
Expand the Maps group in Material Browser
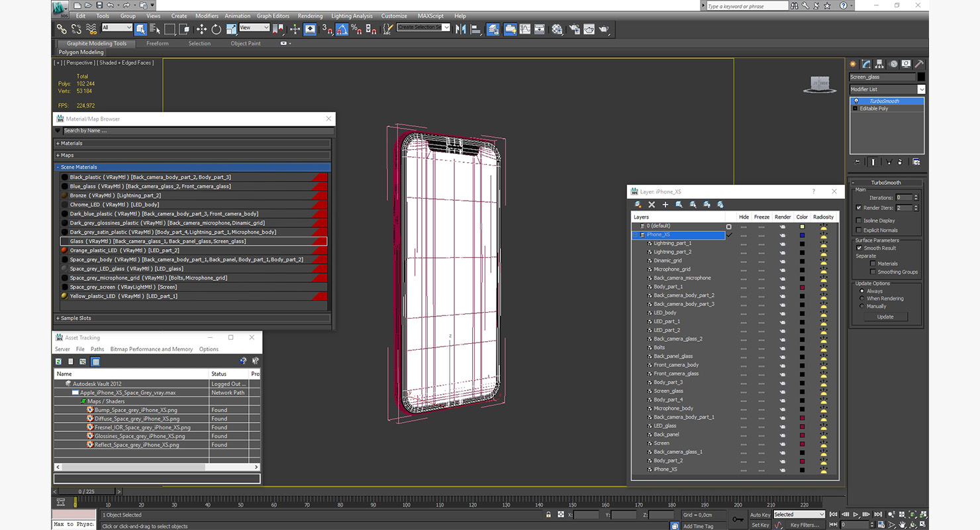(193, 155)
